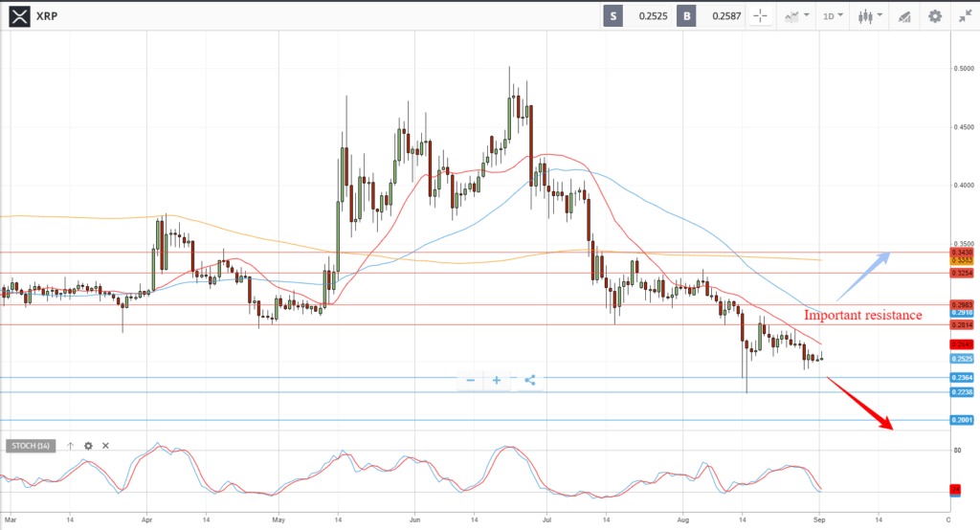This screenshot has width=980, height=530.
Task: Click the 'May' date axis label
Action: click(278, 519)
